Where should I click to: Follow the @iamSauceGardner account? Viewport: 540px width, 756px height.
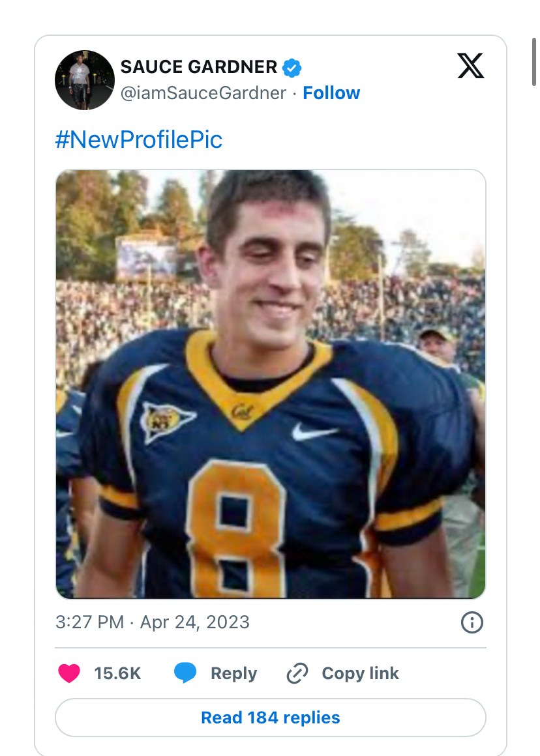click(x=331, y=93)
